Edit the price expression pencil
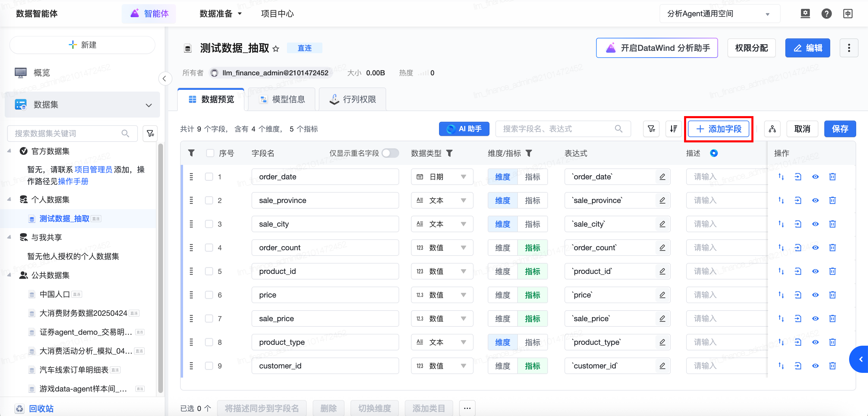This screenshot has width=868, height=416. pos(662,295)
